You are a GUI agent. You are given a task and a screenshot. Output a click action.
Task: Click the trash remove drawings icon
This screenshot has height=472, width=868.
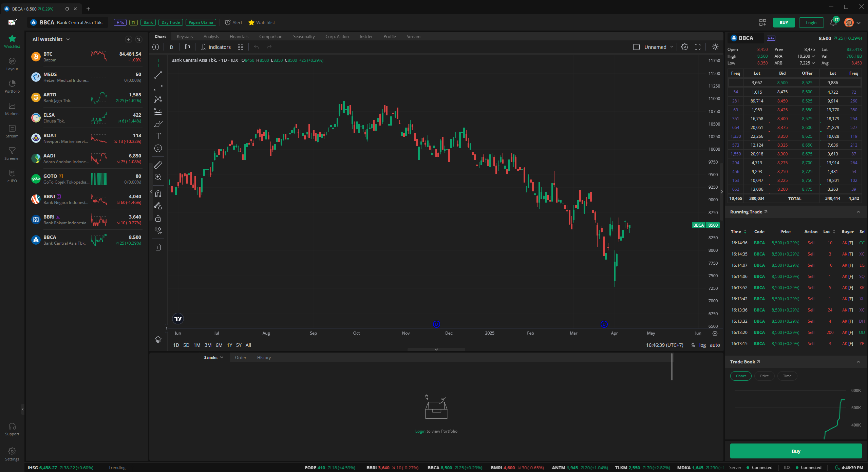(158, 247)
